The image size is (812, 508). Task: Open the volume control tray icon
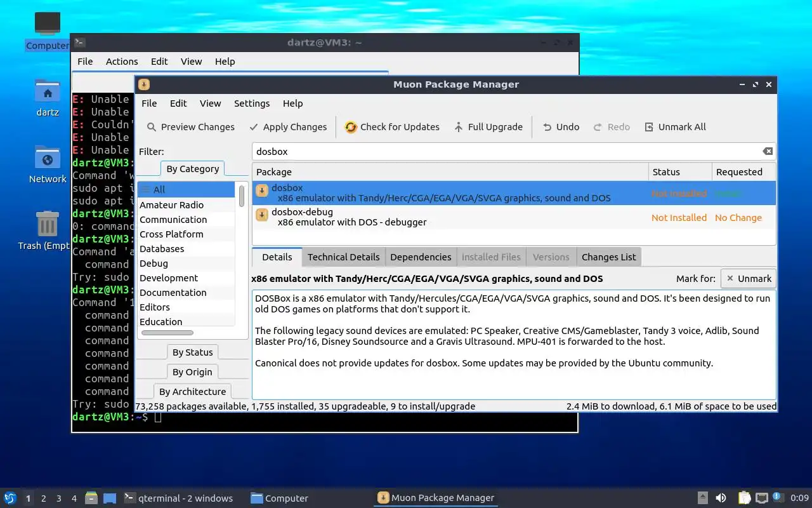[x=721, y=498]
